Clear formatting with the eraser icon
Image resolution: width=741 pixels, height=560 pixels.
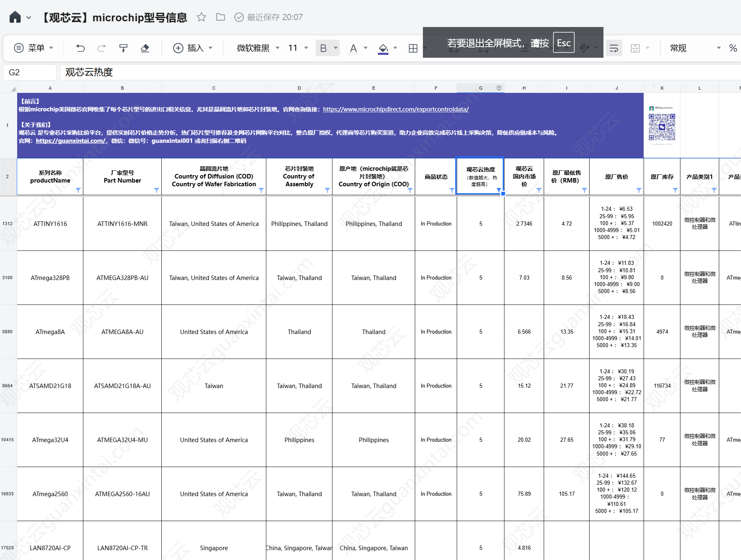pyautogui.click(x=145, y=48)
